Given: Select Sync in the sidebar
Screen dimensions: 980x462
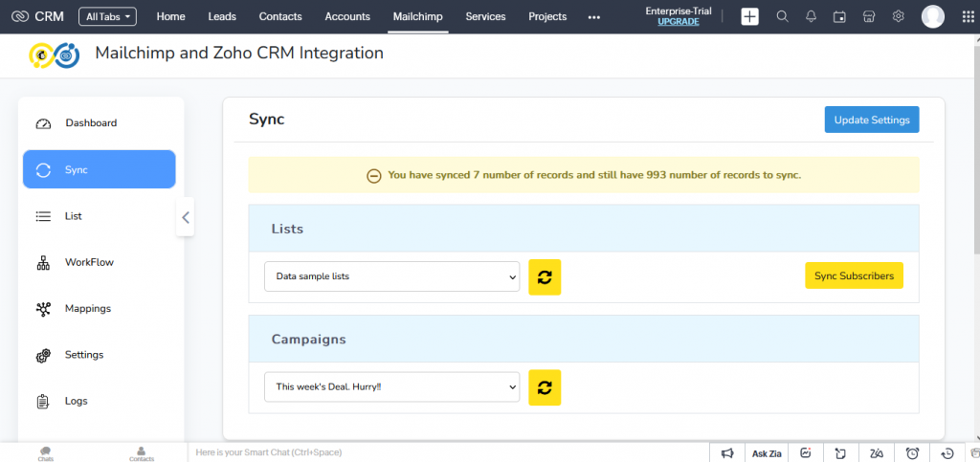Looking at the screenshot, I should pos(99,169).
